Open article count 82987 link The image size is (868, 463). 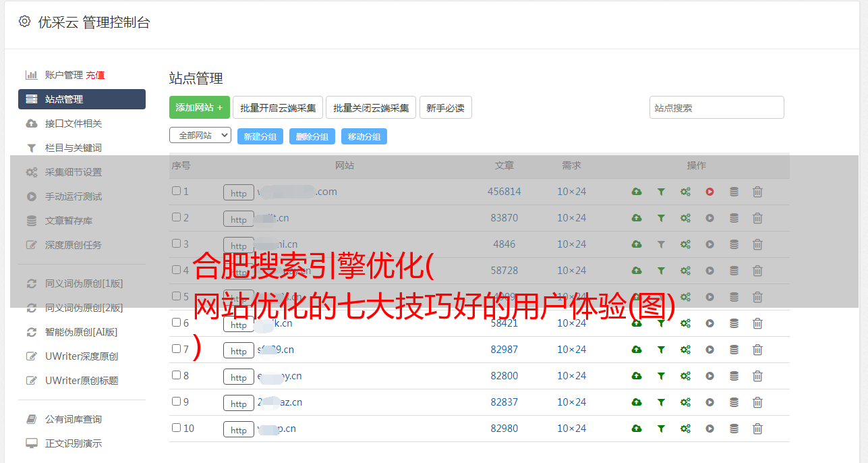504,350
